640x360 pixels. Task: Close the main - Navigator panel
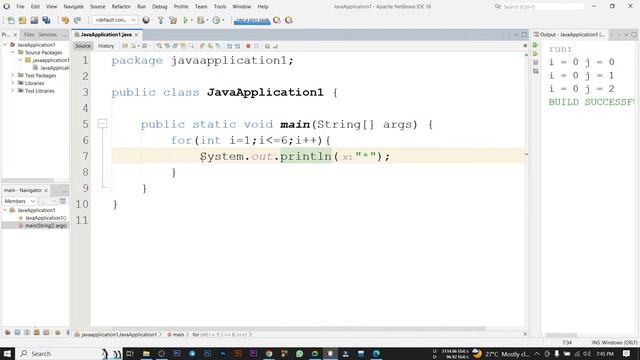tap(46, 191)
